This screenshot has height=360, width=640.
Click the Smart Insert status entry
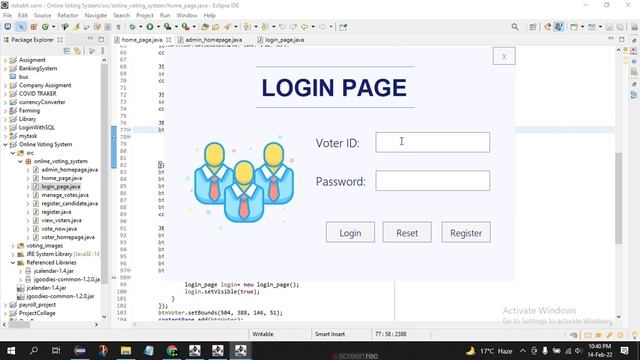point(330,334)
